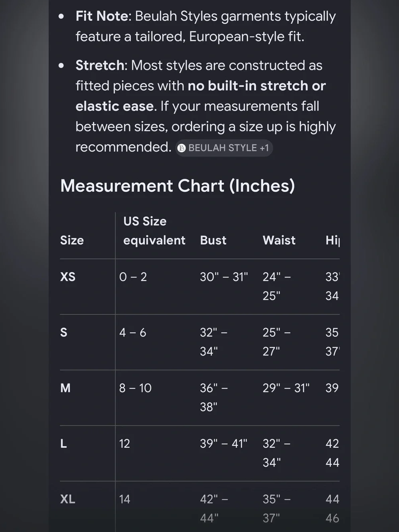Viewport: 399px width, 532px height.
Task: Click the 39" – 41" bust cell
Action: pyautogui.click(x=223, y=443)
